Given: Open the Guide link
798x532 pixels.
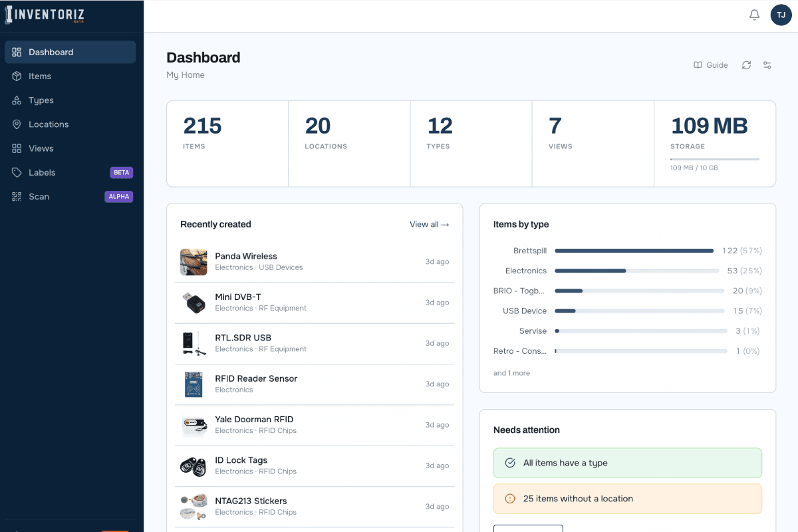Looking at the screenshot, I should click(711, 65).
